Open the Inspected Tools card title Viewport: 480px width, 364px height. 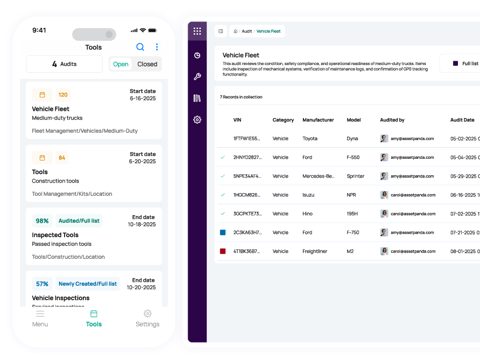click(x=55, y=235)
